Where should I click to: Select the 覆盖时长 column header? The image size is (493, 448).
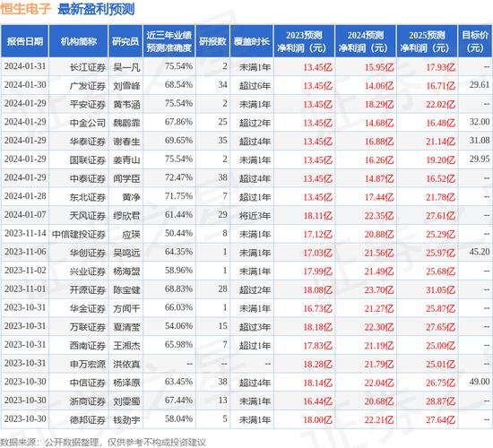click(252, 41)
